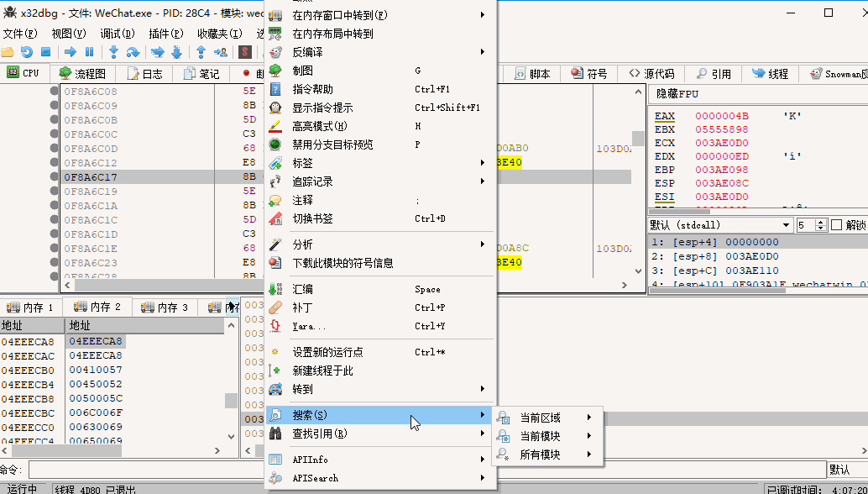Click the step into toolbar icon
This screenshot has height=494, width=868.
coord(113,52)
